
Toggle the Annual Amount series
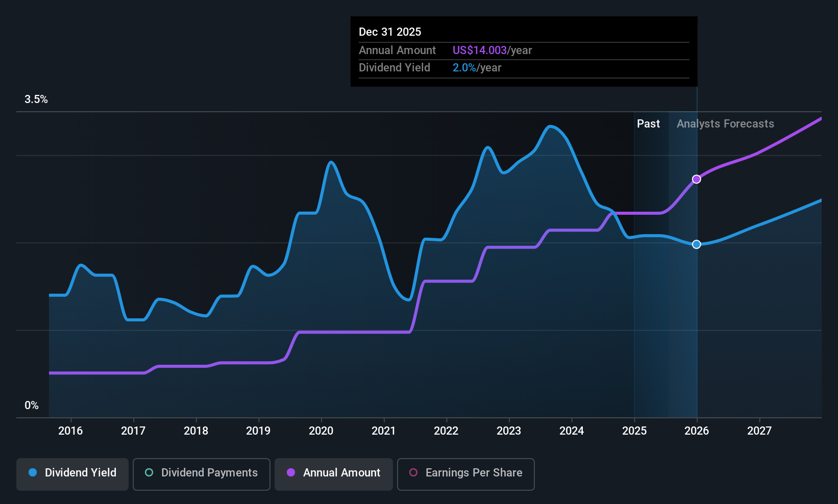(x=334, y=474)
